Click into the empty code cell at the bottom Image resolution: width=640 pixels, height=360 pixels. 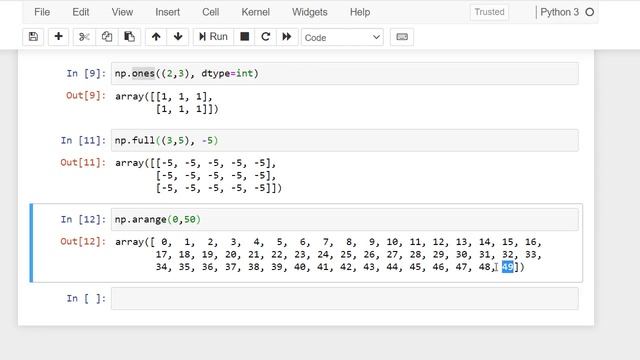pyautogui.click(x=344, y=298)
